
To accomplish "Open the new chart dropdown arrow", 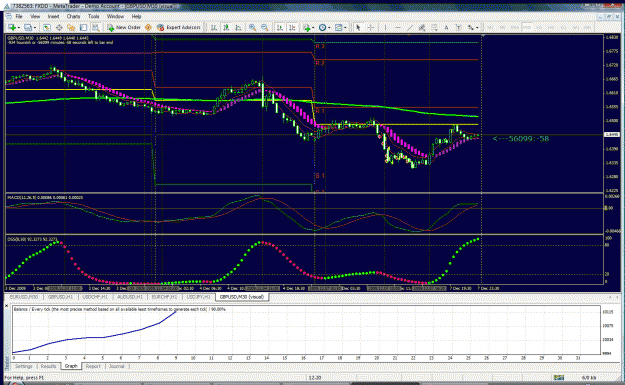I will click(19, 28).
